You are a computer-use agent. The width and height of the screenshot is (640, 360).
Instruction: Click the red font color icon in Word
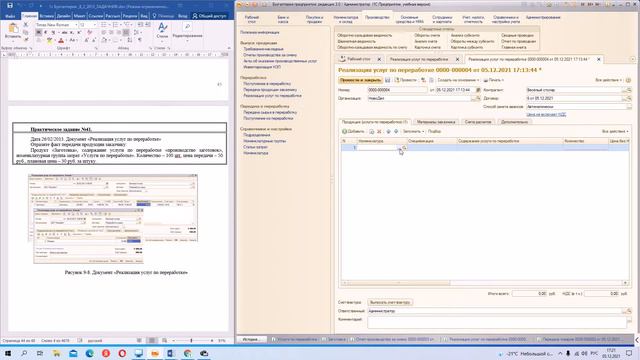[x=61, y=40]
